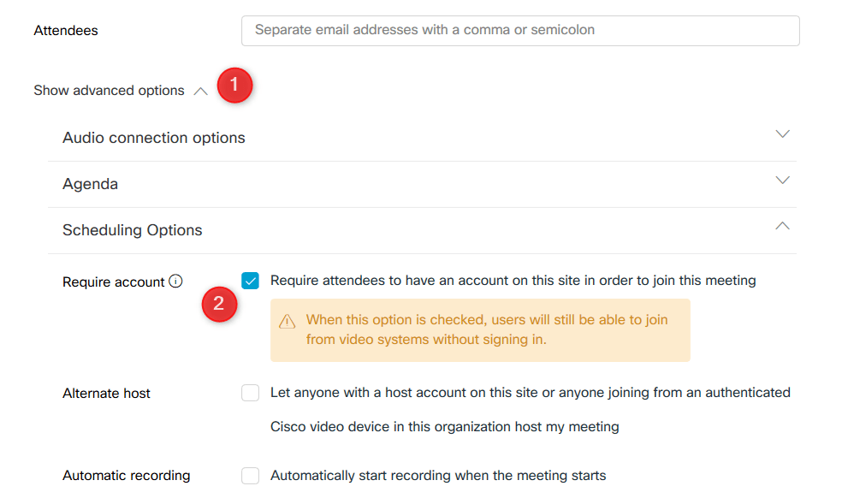Click the warning triangle icon in the notice
Viewport: 848px width, 504px height.
tap(288, 321)
